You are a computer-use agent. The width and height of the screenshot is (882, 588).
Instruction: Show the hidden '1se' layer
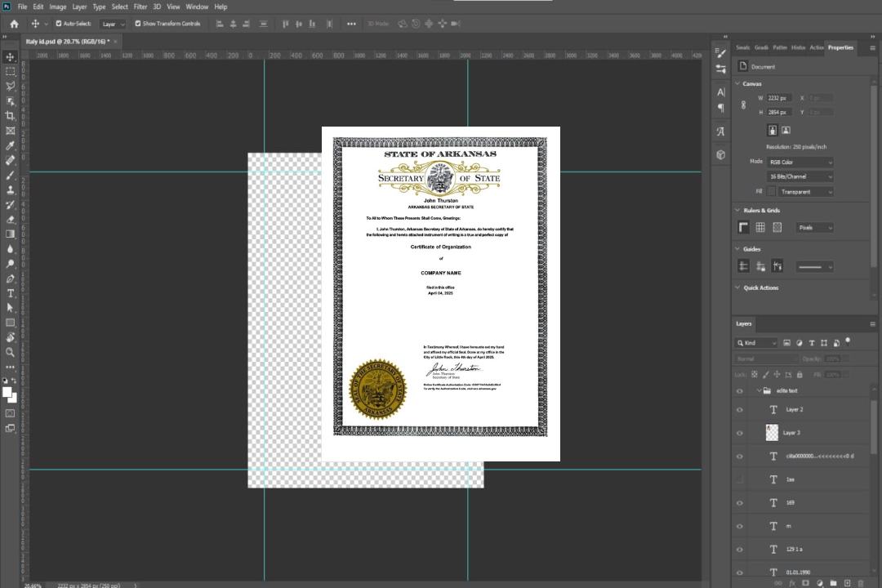(740, 479)
